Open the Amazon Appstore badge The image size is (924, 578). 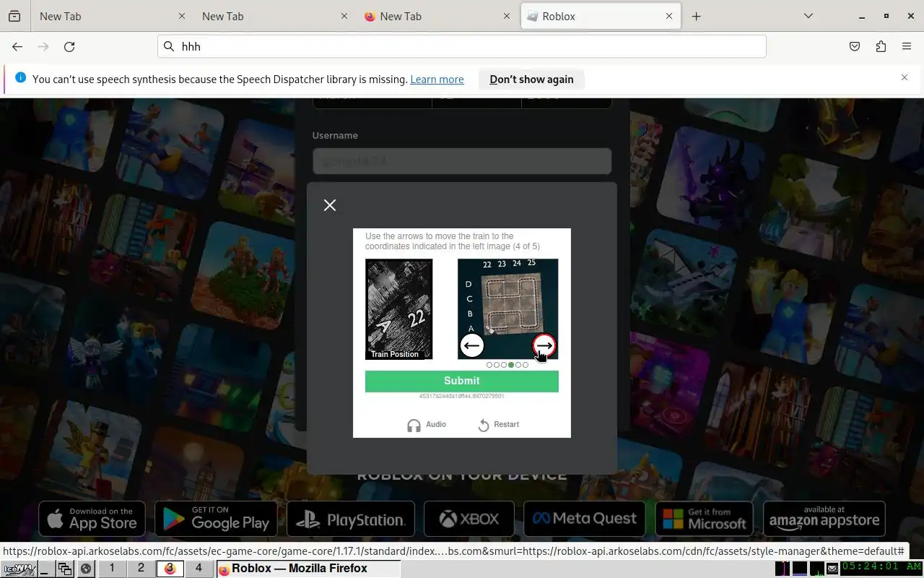pos(824,519)
